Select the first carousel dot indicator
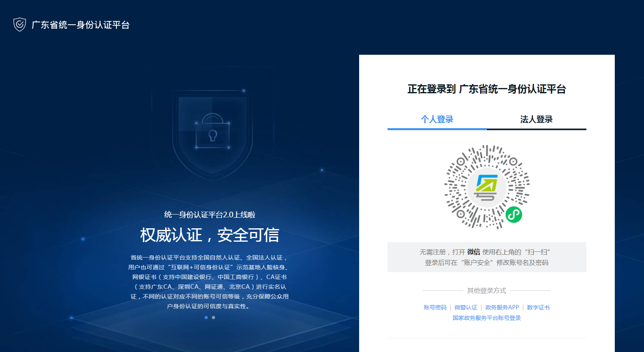 point(206,318)
